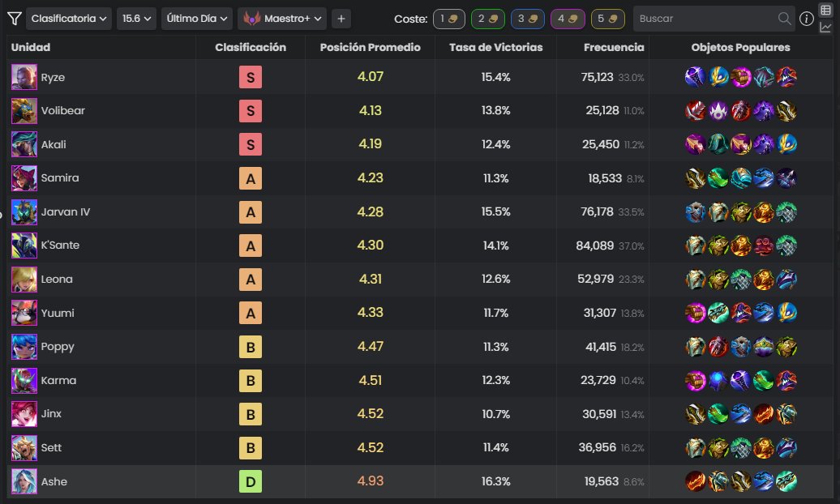Viewport: 840px width, 504px height.
Task: Click the Poppy champion portrait
Action: click(x=24, y=347)
